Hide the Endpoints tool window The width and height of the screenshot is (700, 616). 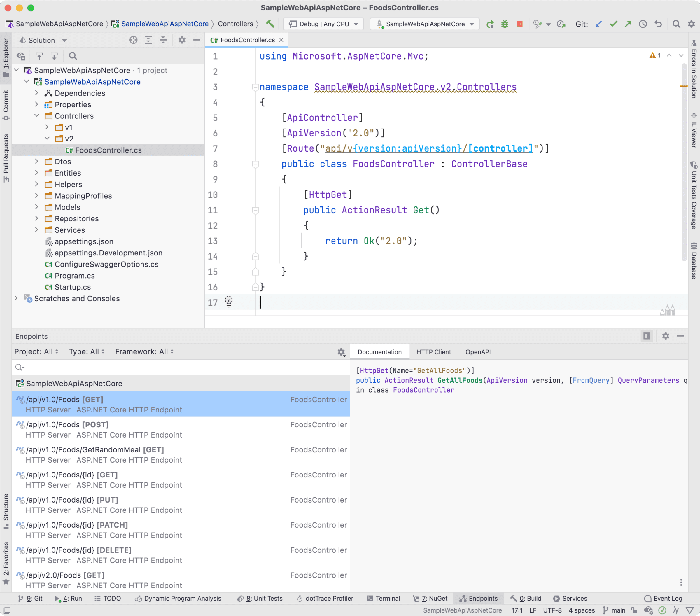tap(680, 336)
